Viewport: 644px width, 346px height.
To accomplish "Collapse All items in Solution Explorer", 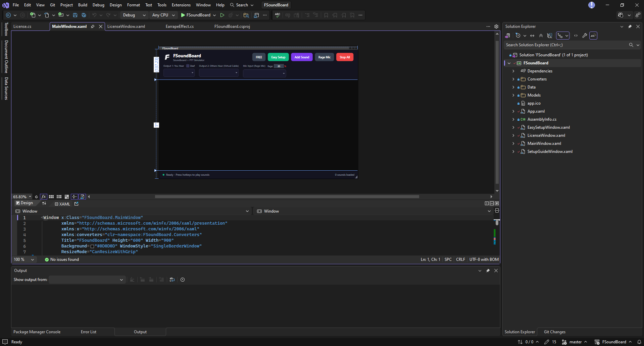I will [x=541, y=36].
